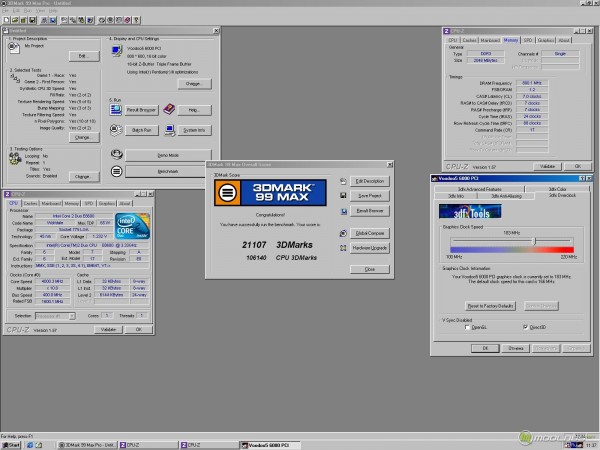
Task: Select the CPU tab in CPU-Z memory window
Action: pos(453,40)
